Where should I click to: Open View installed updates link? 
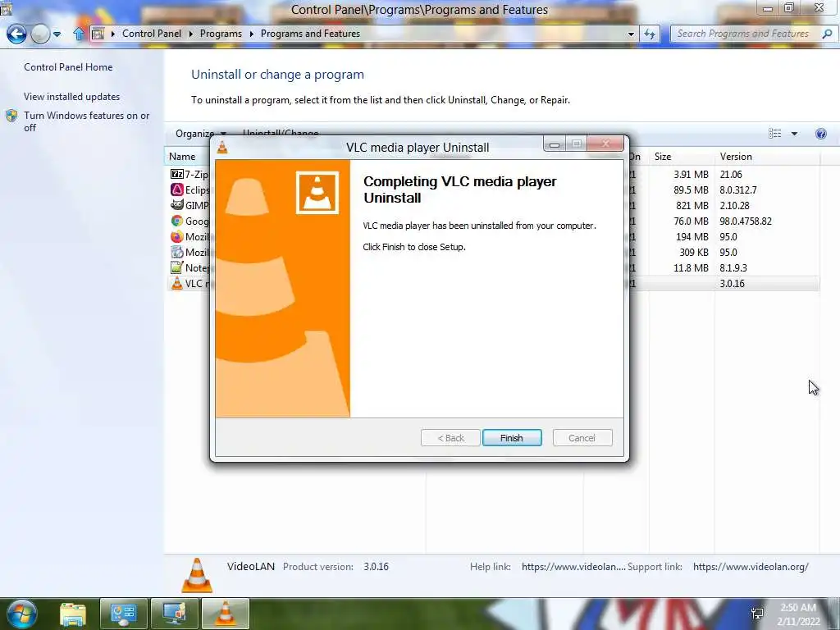click(72, 97)
